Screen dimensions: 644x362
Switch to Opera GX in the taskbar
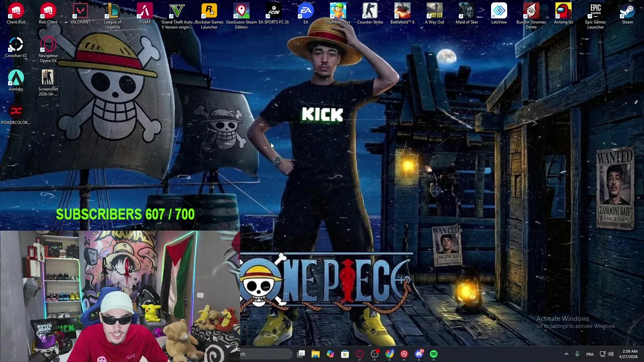(360, 354)
